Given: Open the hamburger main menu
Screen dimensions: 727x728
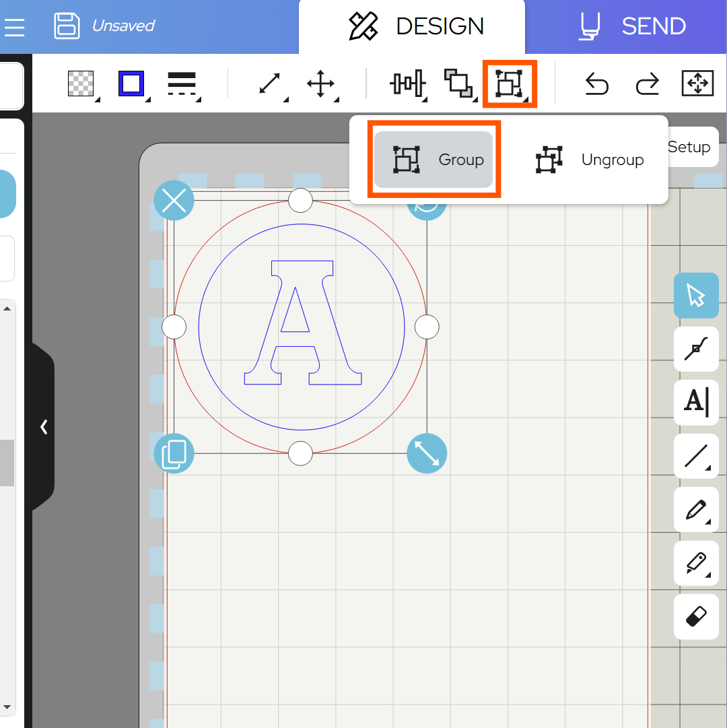Looking at the screenshot, I should point(14,27).
